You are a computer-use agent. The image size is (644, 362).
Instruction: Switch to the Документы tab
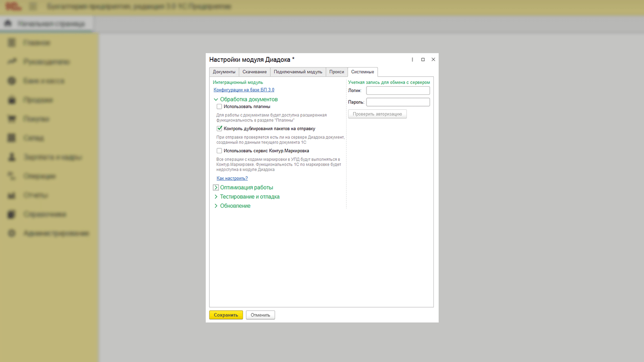(224, 72)
